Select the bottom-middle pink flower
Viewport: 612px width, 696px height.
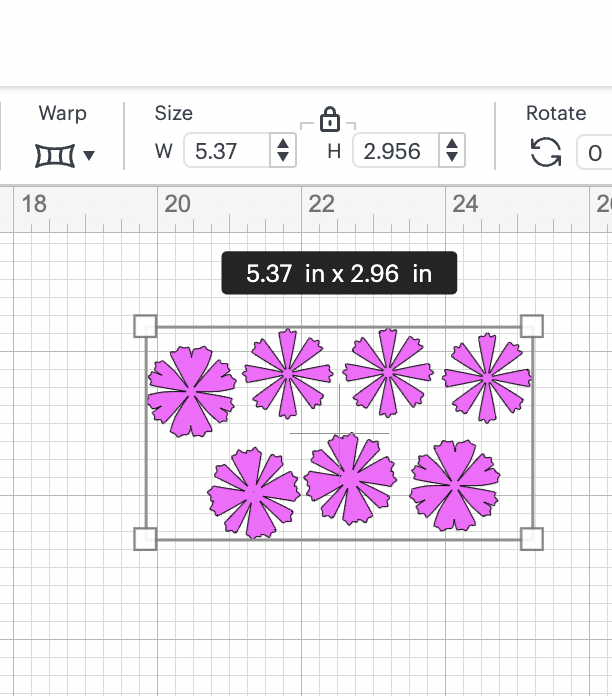click(x=349, y=479)
